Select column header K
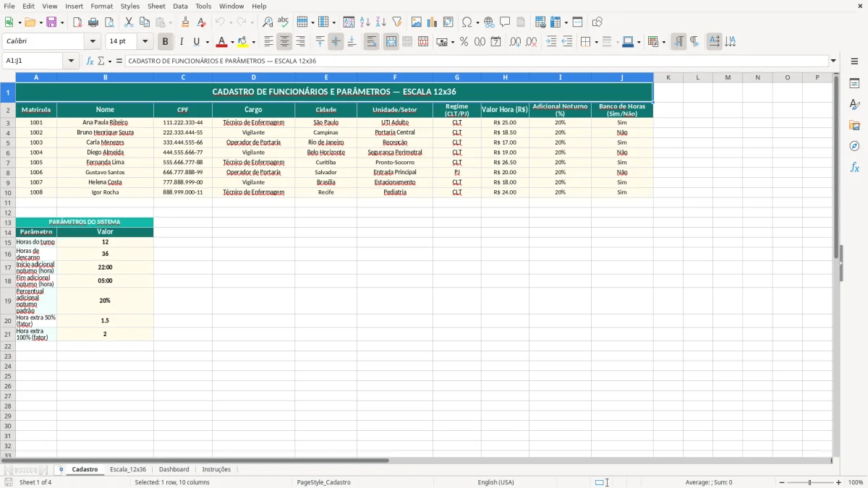 coord(668,77)
